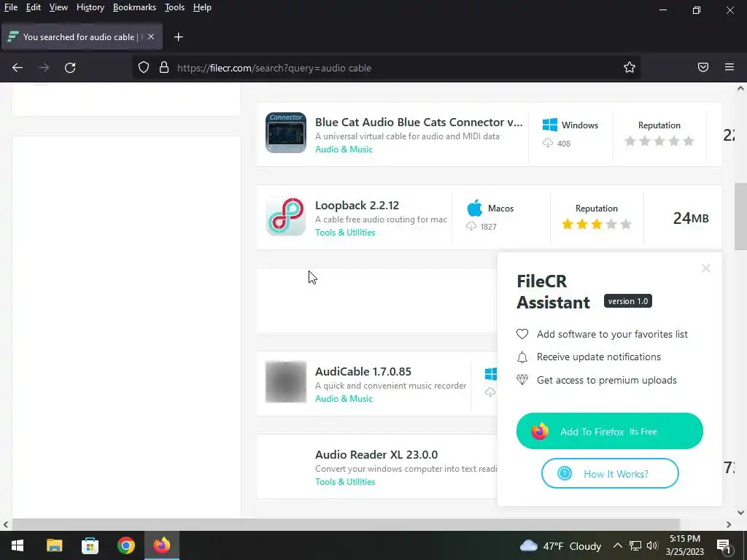This screenshot has width=747, height=560.
Task: Open the History menu
Action: 90,7
